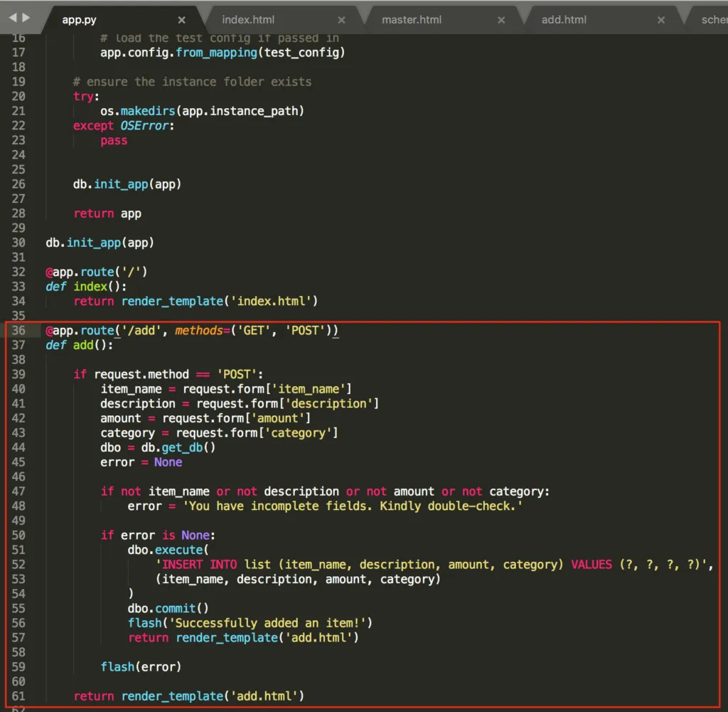Click the '@app.route('/add'' decorator text
Screen dimensions: 728x712
coord(103,330)
